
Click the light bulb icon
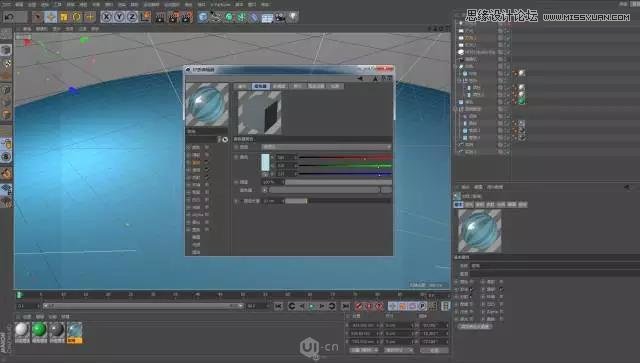pos(293,17)
